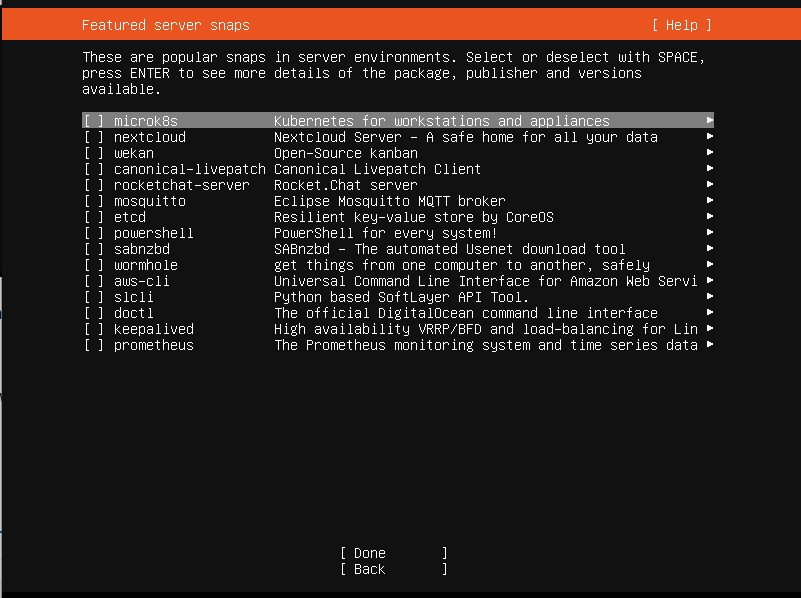
Task: Click 'Kubernetes for workstations and appliances' description
Action: click(442, 121)
